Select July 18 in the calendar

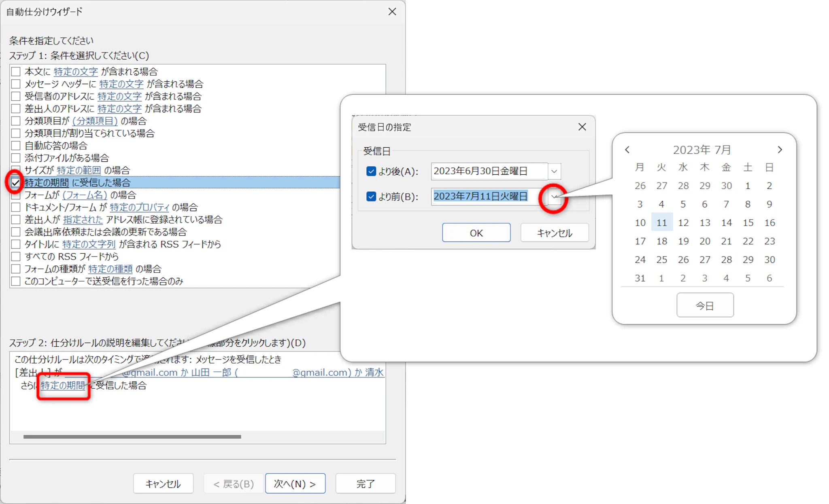point(661,241)
